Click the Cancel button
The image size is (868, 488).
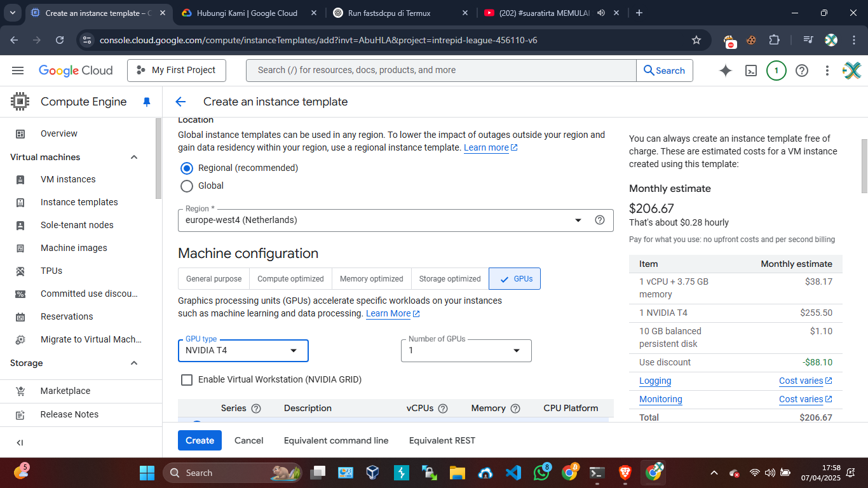point(248,440)
